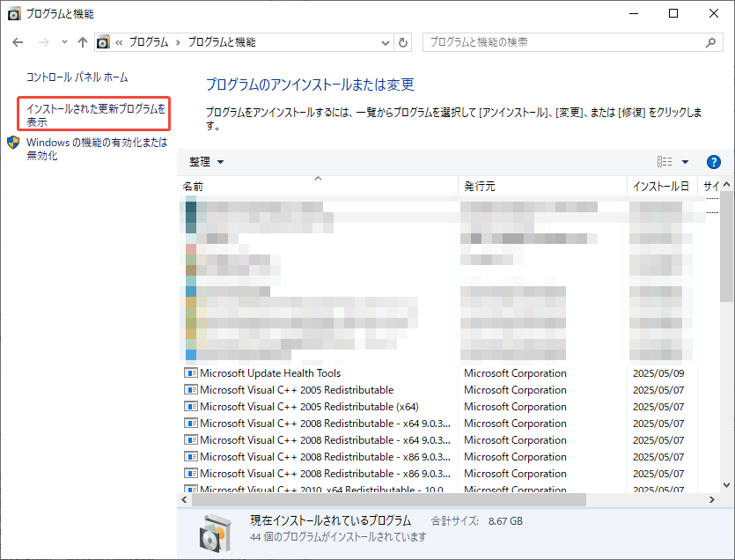
Task: Click the 2025/05/09 install date cell
Action: [x=658, y=373]
